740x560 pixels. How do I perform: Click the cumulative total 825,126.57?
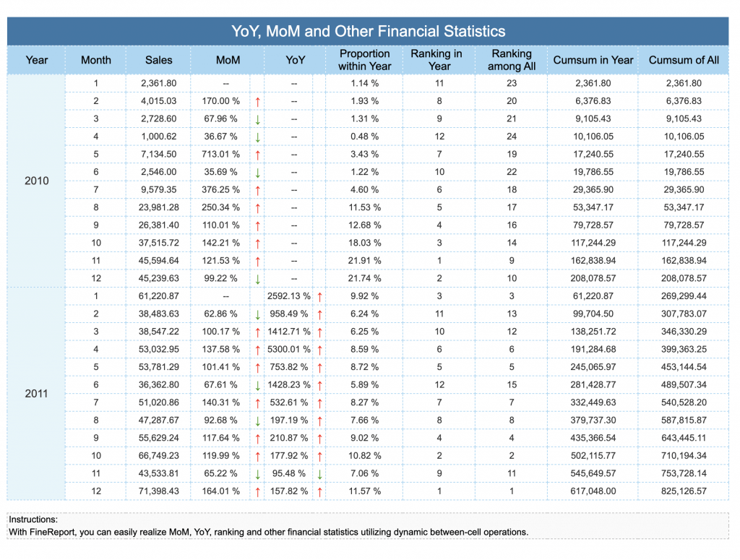point(684,491)
